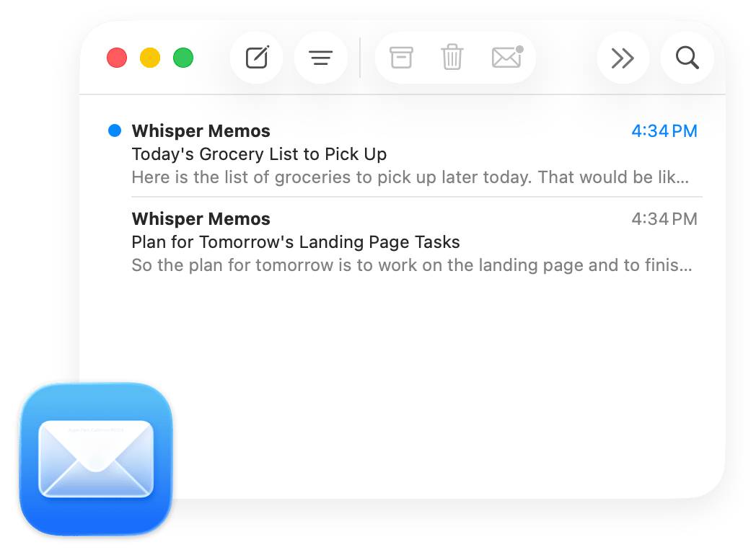Click the landing page email preview text
The image size is (756, 555).
click(410, 265)
